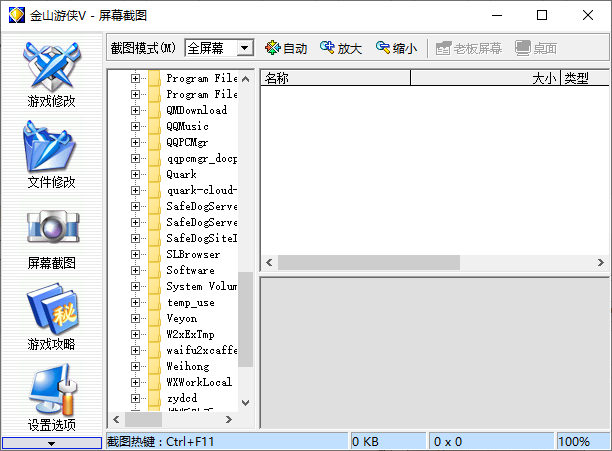Viewport: 612px width, 451px height.
Task: Open the 设置选项 settings icon
Action: [x=53, y=390]
